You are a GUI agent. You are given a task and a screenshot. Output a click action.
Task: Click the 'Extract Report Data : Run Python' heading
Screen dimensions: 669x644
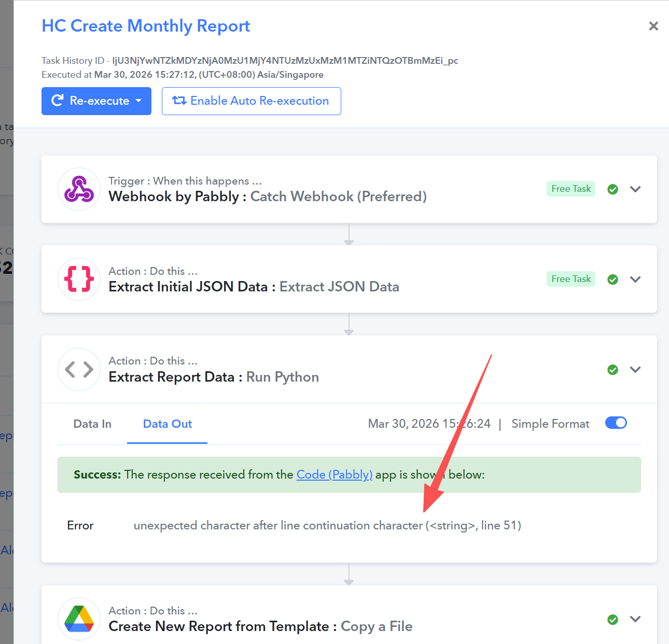point(214,377)
